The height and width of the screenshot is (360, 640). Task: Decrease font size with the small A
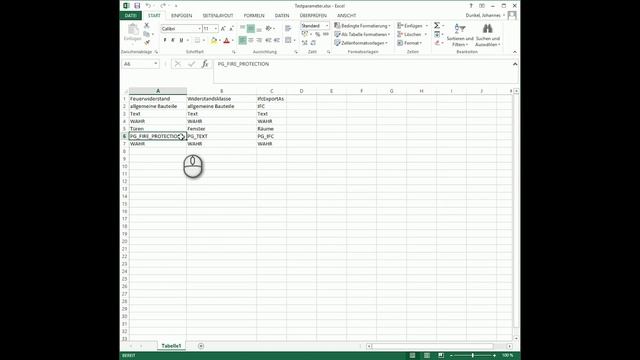coord(231,29)
